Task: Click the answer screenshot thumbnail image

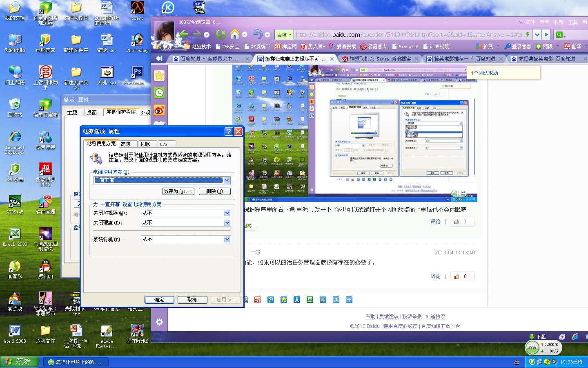Action: click(354, 133)
